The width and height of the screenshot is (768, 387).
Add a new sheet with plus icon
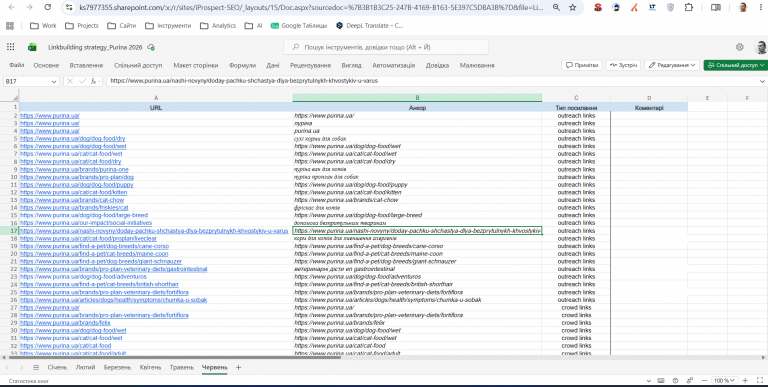pos(239,367)
